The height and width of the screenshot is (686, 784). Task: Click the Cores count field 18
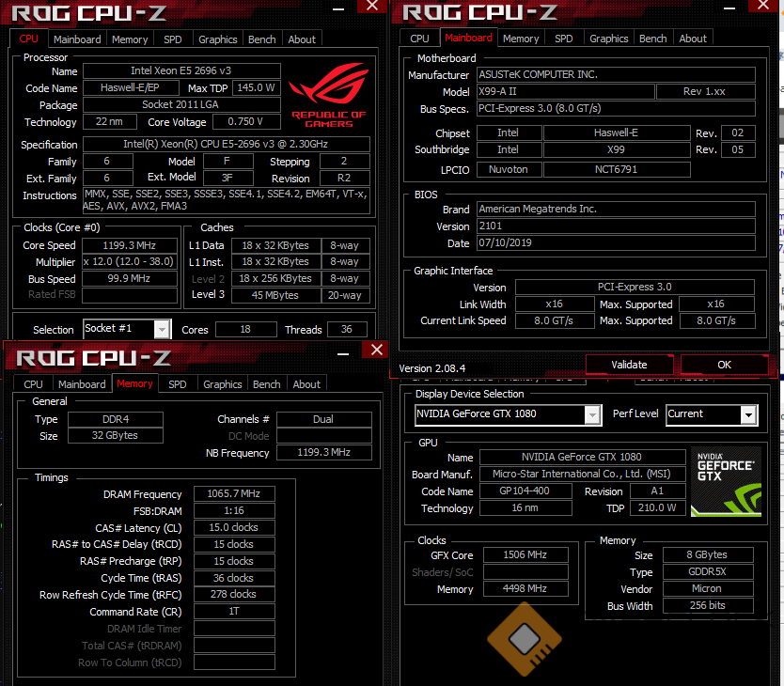(x=245, y=329)
